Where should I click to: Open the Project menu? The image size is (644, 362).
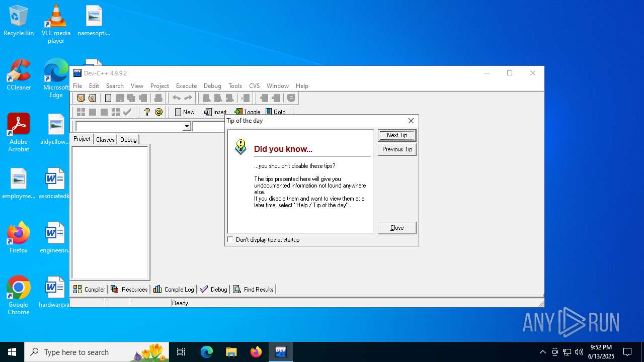coord(159,86)
